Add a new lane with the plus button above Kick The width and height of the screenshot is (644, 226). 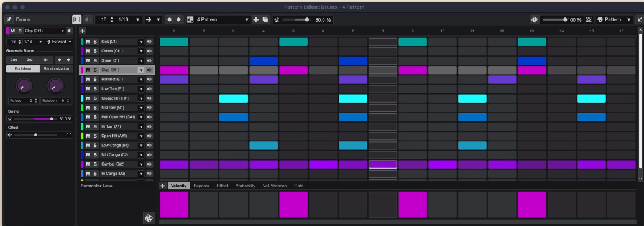coord(82,31)
